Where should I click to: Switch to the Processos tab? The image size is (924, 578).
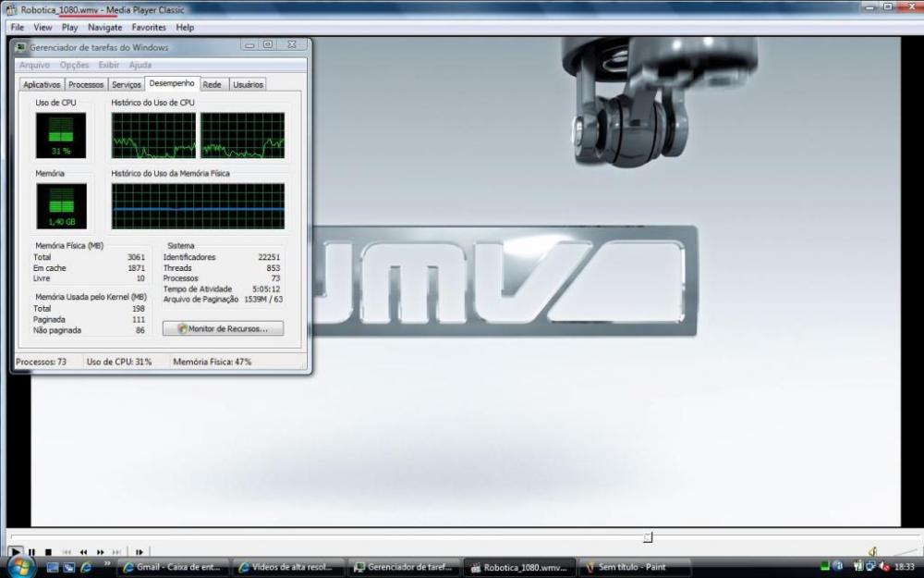pos(86,84)
